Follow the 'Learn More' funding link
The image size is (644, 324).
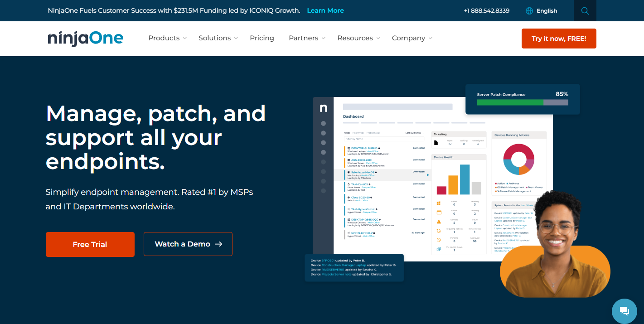pos(325,10)
